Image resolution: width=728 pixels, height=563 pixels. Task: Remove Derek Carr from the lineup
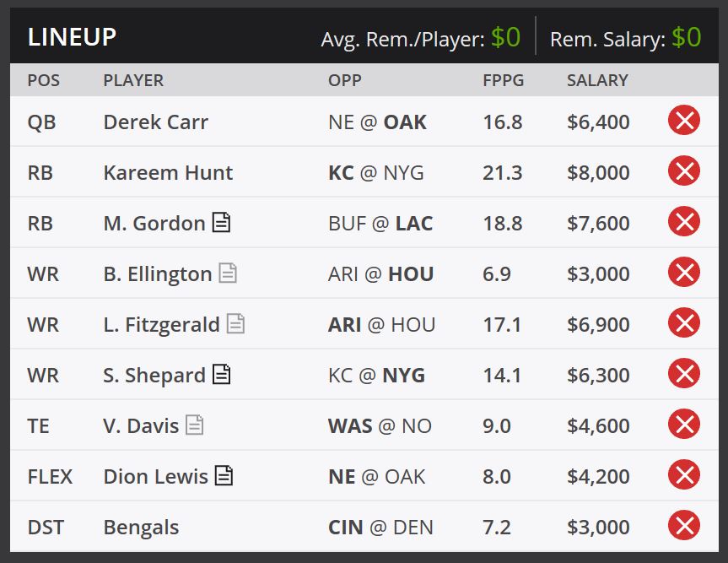click(684, 121)
